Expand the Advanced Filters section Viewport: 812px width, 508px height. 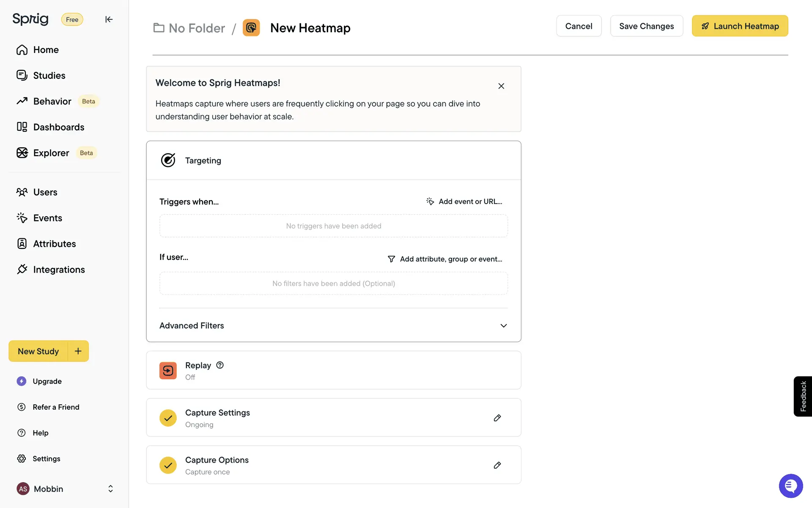click(503, 326)
